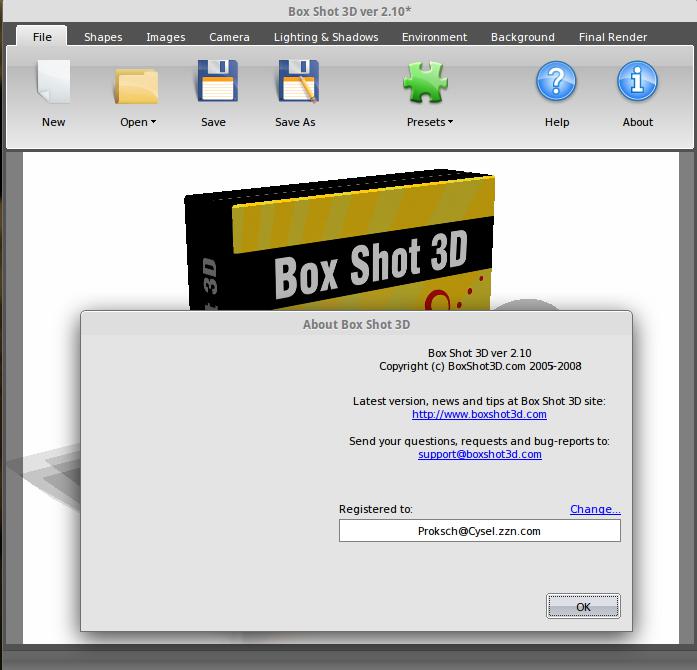
Task: Switch to the Final Render tab
Action: point(613,37)
